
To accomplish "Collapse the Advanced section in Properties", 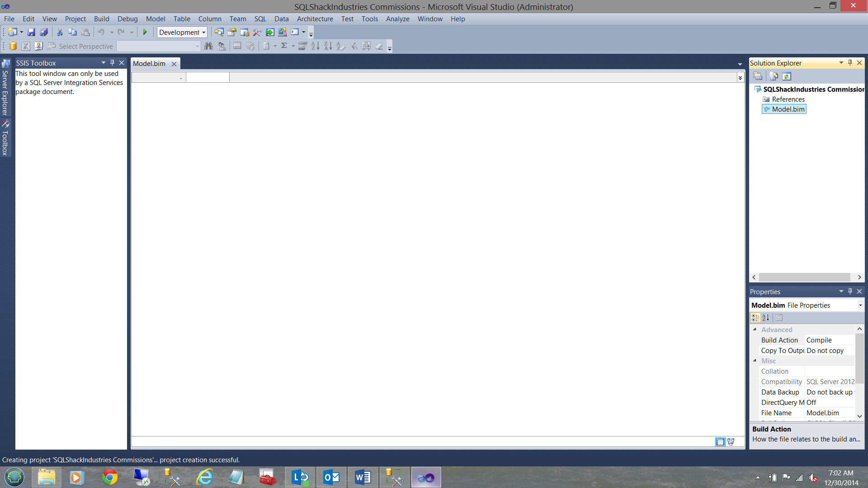I will click(x=755, y=329).
